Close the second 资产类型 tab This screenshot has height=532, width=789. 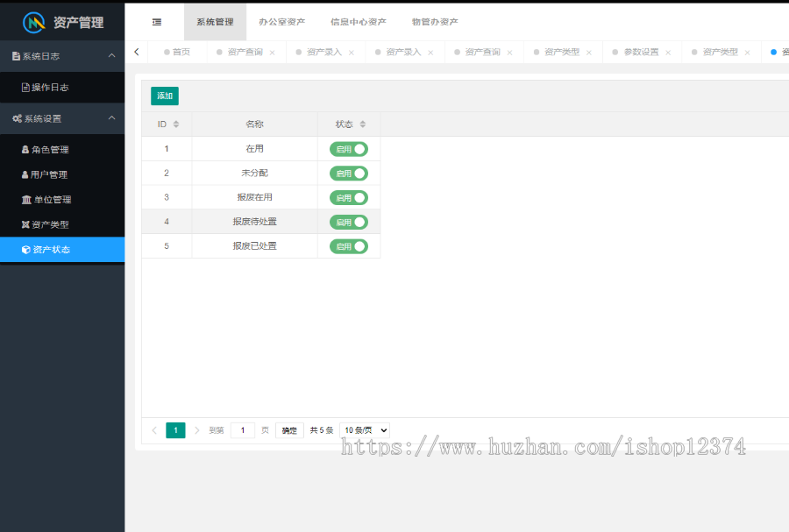(x=747, y=53)
